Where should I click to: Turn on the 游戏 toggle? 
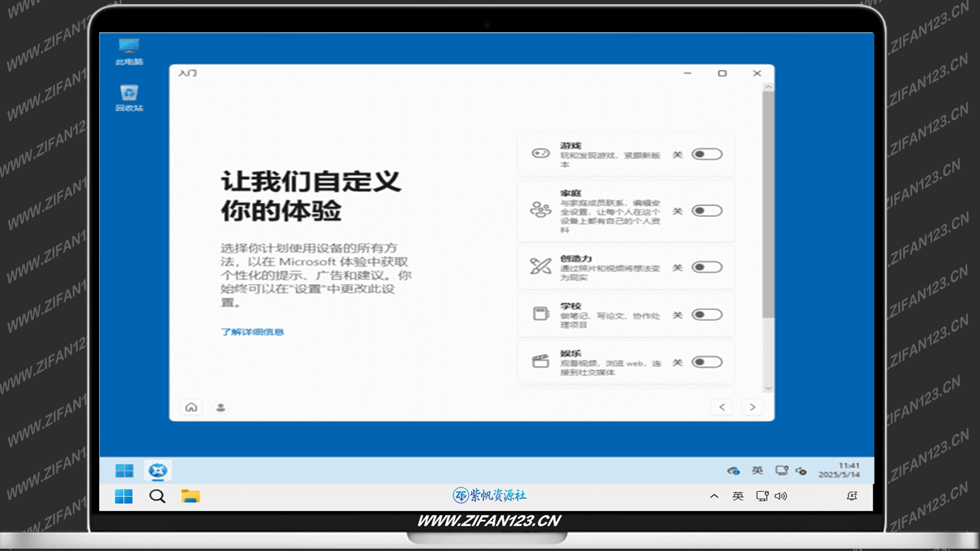tap(707, 154)
